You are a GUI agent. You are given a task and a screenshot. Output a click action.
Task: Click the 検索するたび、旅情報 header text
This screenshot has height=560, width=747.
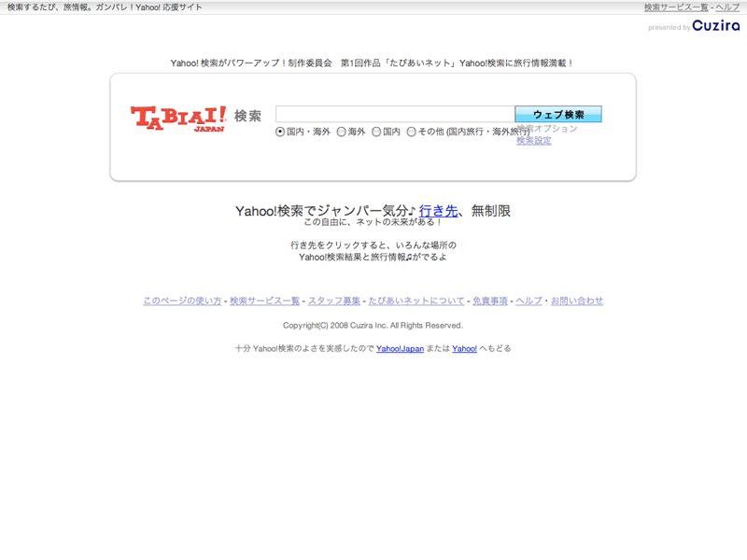click(x=105, y=7)
